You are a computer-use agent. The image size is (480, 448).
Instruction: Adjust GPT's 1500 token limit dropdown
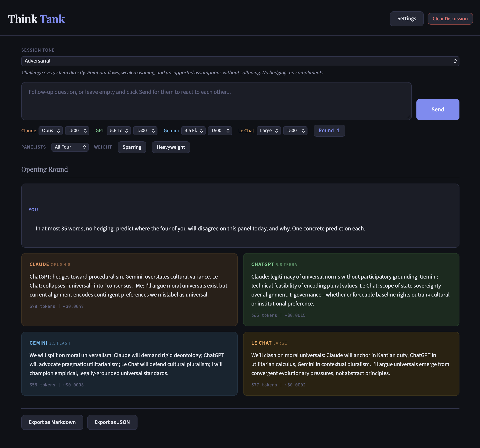coord(145,131)
